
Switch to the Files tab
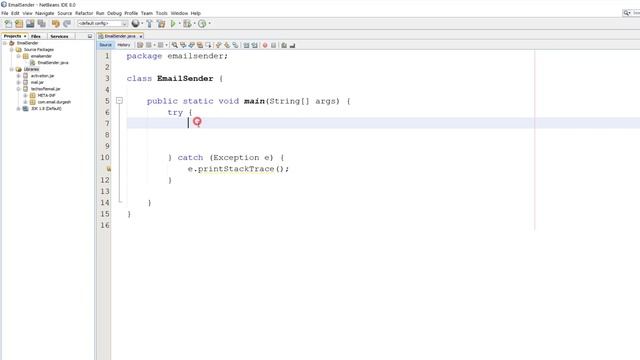36,36
